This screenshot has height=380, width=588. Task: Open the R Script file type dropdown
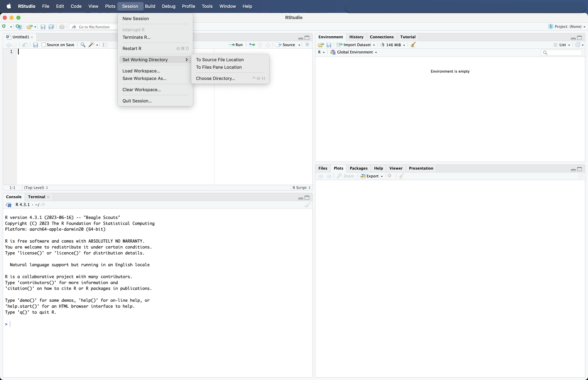301,187
